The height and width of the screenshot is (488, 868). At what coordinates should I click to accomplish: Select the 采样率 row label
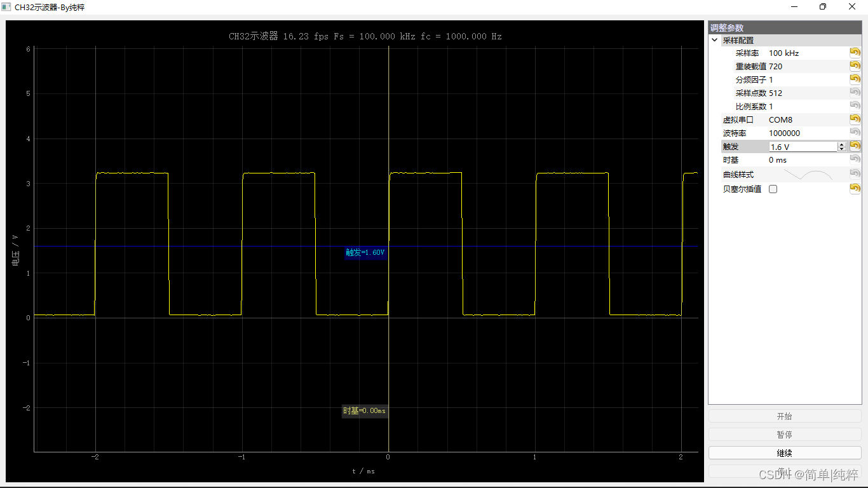pos(747,53)
